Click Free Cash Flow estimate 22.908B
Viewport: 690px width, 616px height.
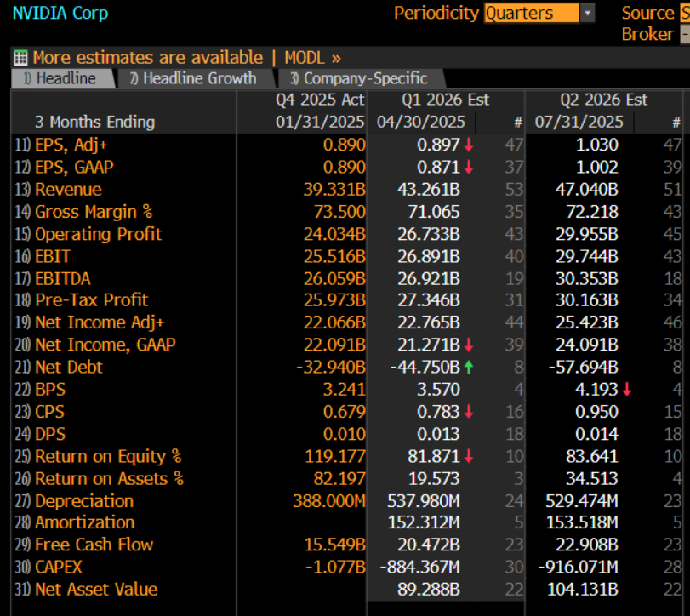[586, 545]
